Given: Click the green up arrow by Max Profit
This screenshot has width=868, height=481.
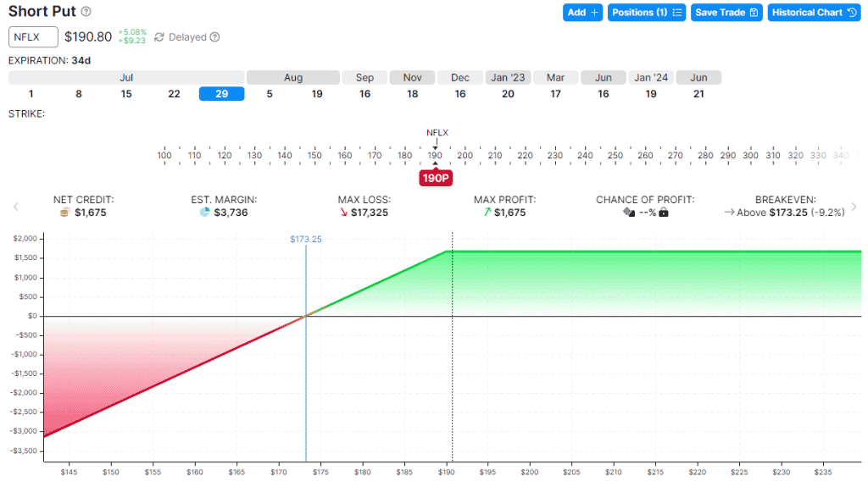Looking at the screenshot, I should [486, 213].
